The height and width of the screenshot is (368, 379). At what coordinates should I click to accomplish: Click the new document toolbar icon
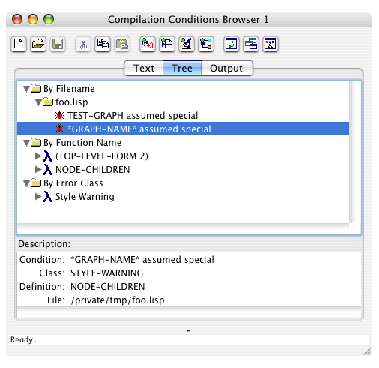(x=18, y=44)
